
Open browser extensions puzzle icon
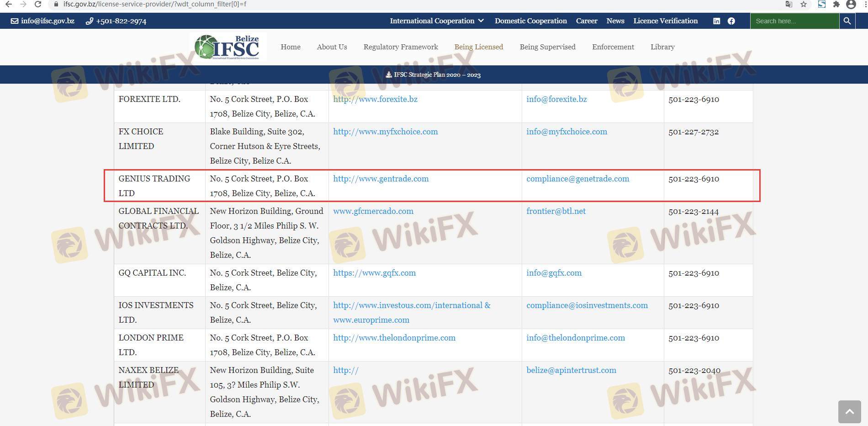point(836,4)
